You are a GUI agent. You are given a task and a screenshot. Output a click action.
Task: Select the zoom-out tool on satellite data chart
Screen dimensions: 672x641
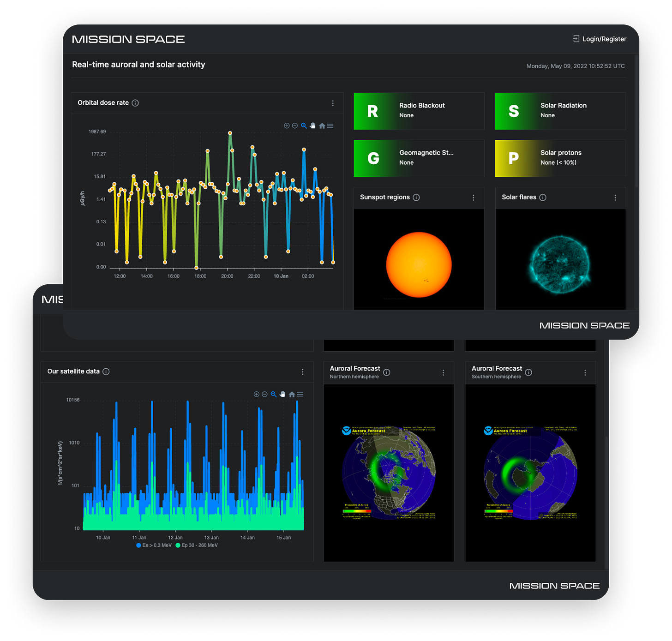(x=264, y=394)
